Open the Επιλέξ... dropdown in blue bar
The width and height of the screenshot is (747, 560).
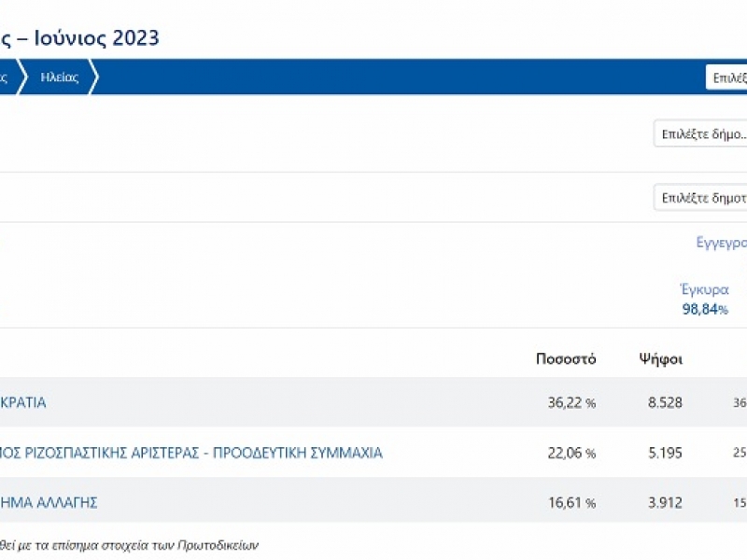point(726,77)
